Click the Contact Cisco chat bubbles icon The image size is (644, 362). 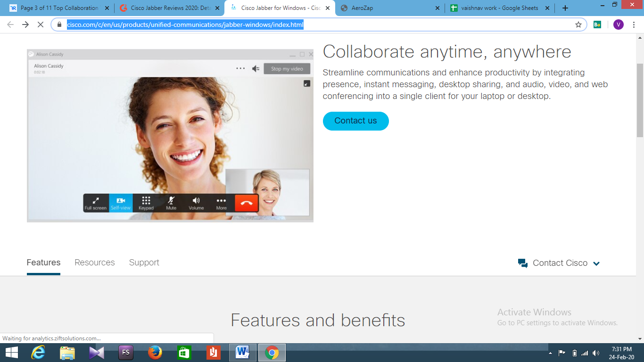tap(523, 263)
